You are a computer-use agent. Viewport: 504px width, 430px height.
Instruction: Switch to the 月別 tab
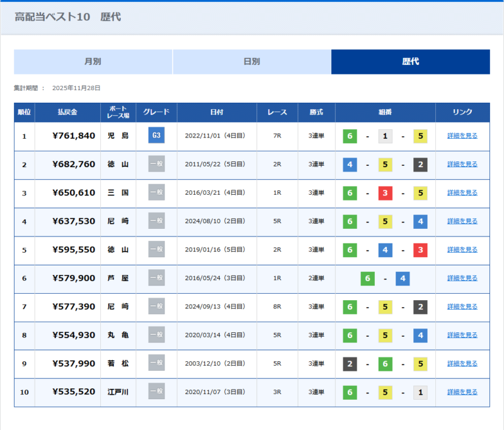tap(93, 62)
